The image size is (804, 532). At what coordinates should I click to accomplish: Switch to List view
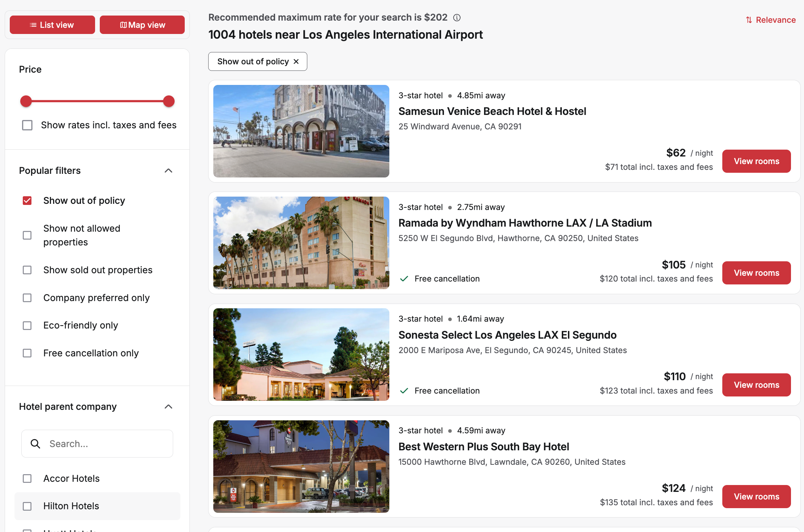point(52,25)
